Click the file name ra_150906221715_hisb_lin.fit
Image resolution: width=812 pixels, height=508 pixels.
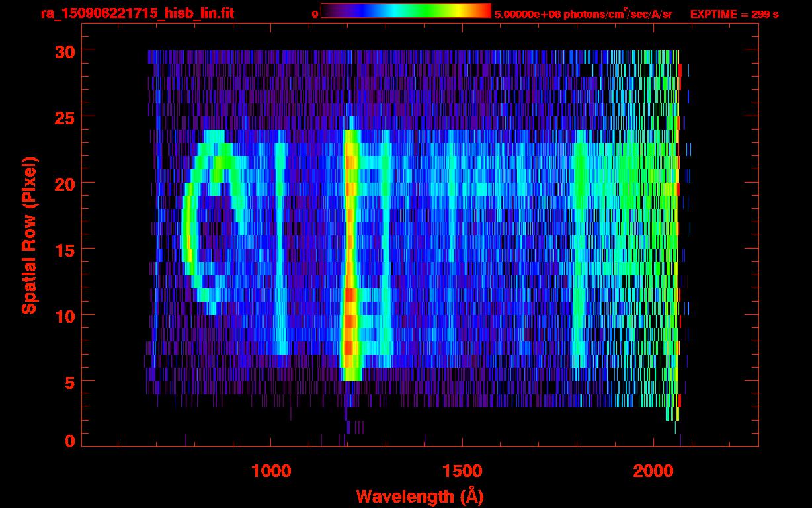[x=137, y=13]
